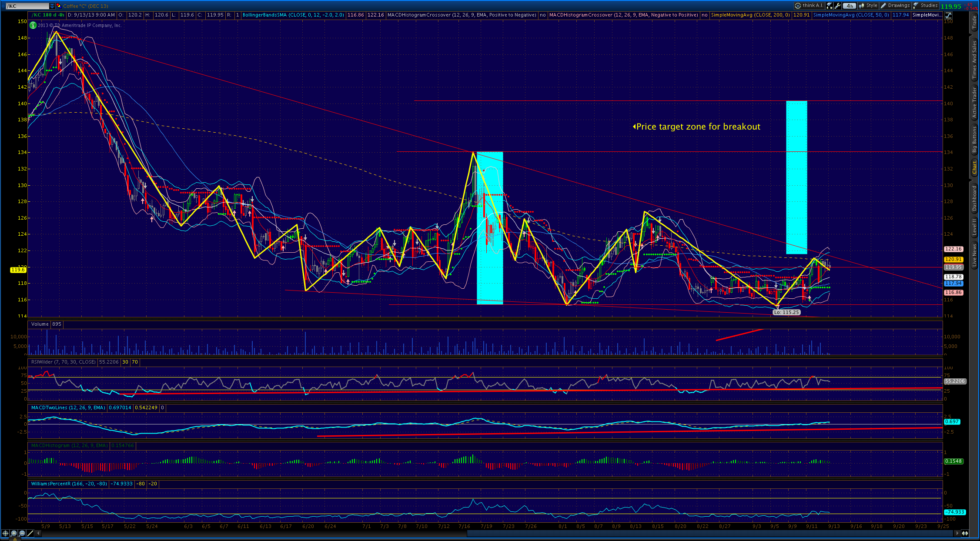Open the Big Buttons side tab
The height and width of the screenshot is (541, 980).
(x=975, y=140)
